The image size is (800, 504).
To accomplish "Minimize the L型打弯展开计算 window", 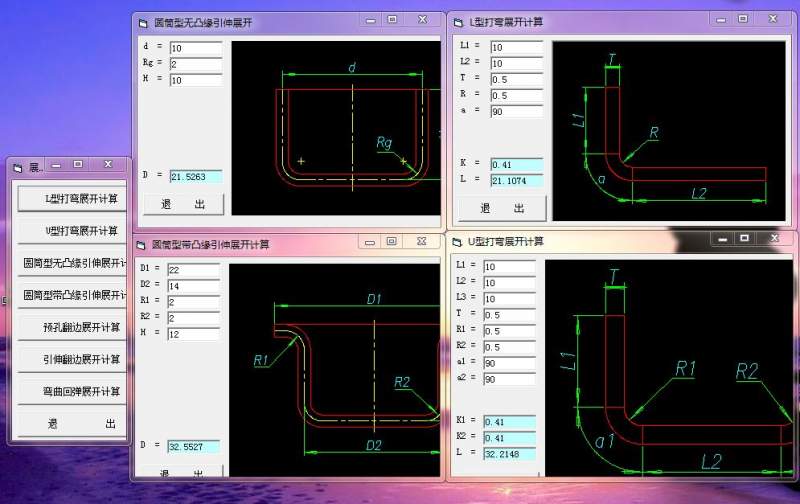I will [x=721, y=19].
